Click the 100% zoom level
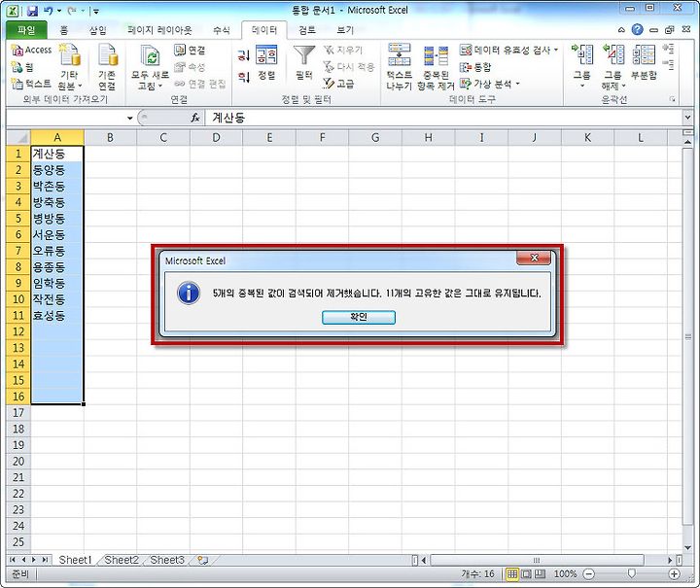Viewport: 700px width, 588px height. [565, 574]
